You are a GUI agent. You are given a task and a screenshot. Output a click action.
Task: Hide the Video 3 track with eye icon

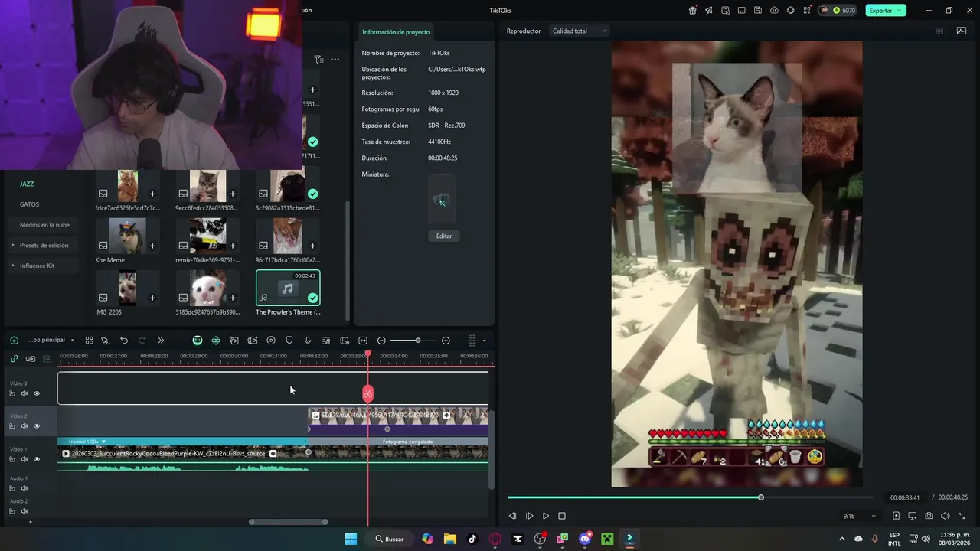click(x=36, y=393)
